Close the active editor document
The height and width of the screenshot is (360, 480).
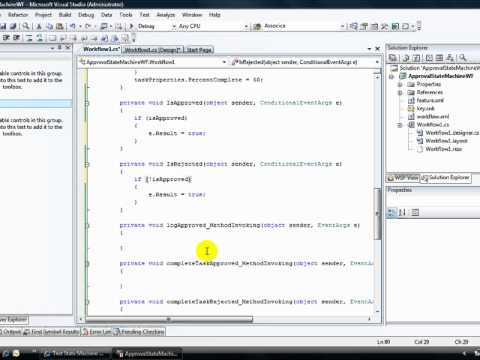(378, 49)
